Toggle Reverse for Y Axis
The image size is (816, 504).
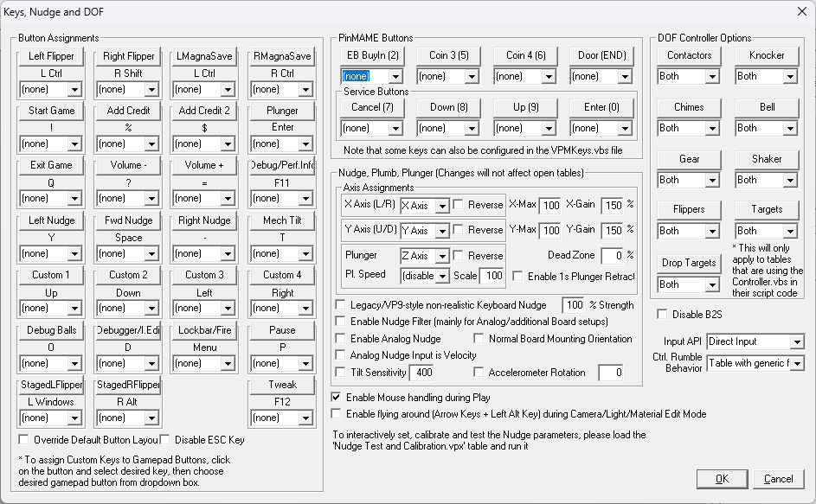click(458, 230)
